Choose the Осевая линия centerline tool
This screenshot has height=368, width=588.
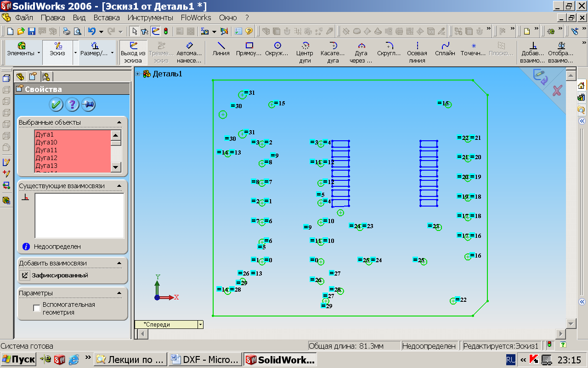(417, 52)
